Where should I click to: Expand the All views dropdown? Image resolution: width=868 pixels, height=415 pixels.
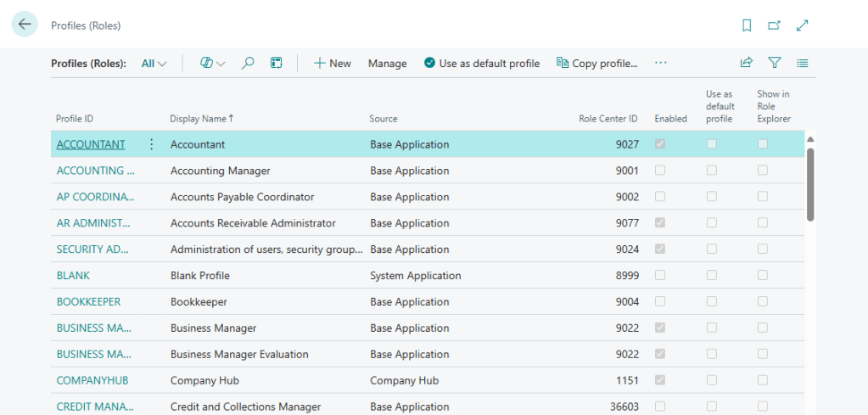coord(154,63)
